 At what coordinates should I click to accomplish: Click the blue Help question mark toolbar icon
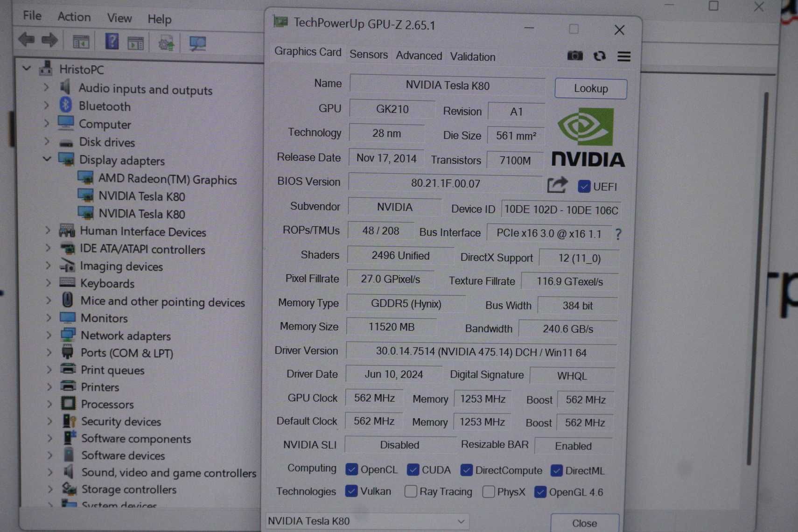click(112, 42)
